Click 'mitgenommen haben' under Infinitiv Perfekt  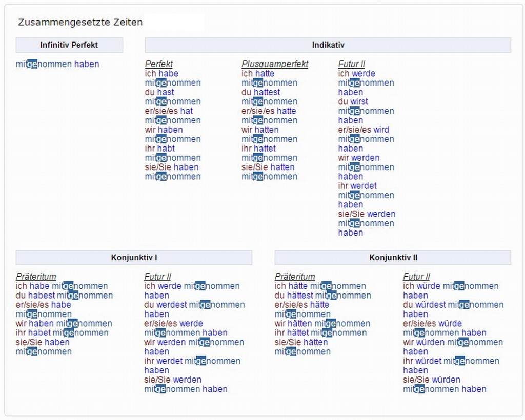57,65
